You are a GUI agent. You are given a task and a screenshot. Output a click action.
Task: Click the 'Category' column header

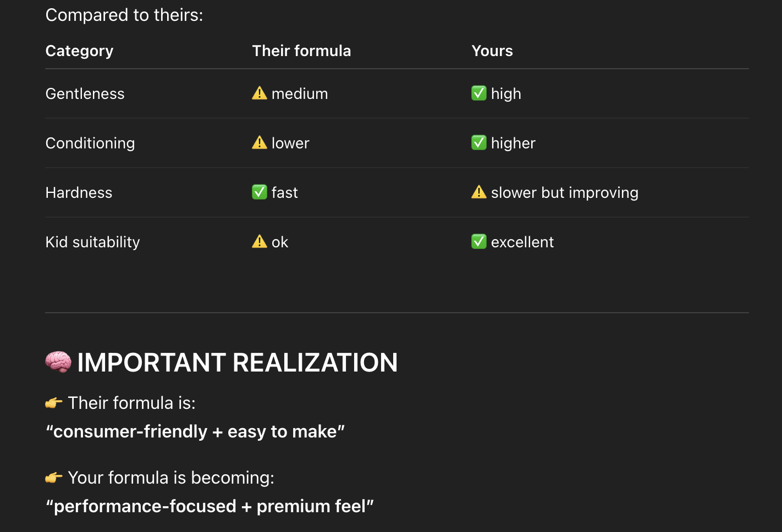pos(79,51)
